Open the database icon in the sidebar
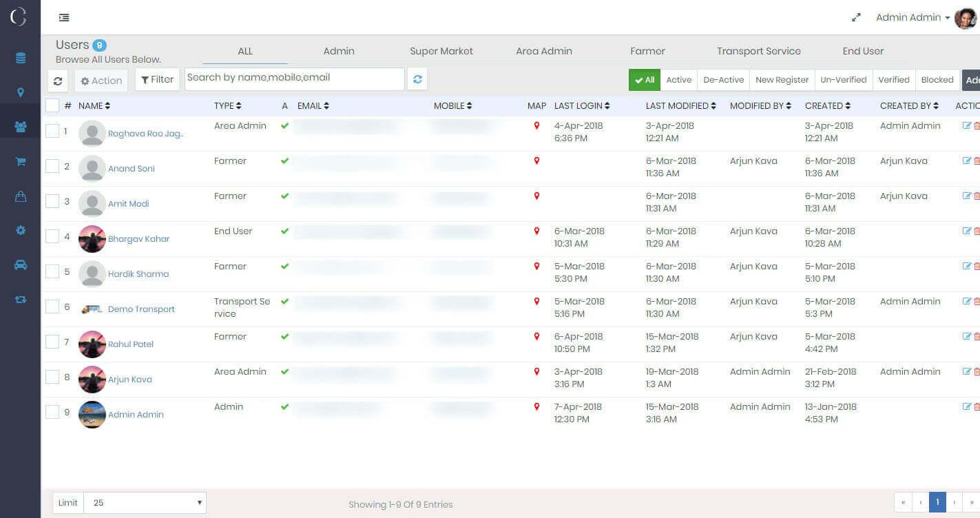Screen dimensions: 980x518 point(21,59)
